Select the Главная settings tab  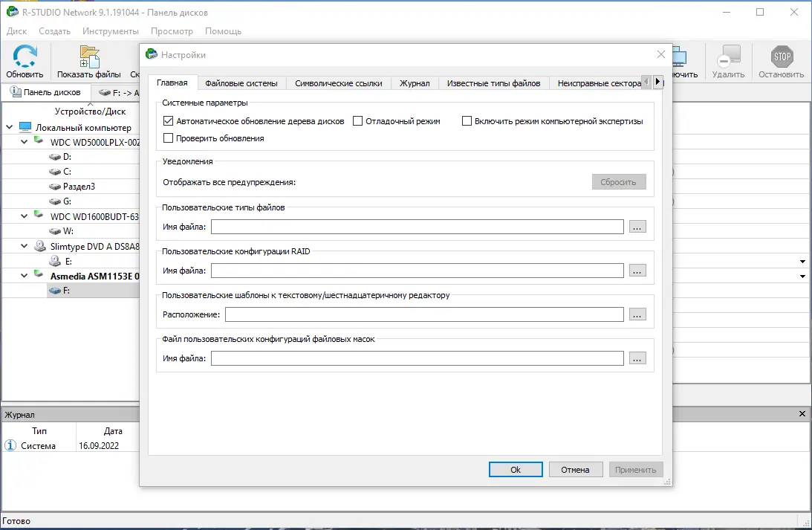pos(172,83)
